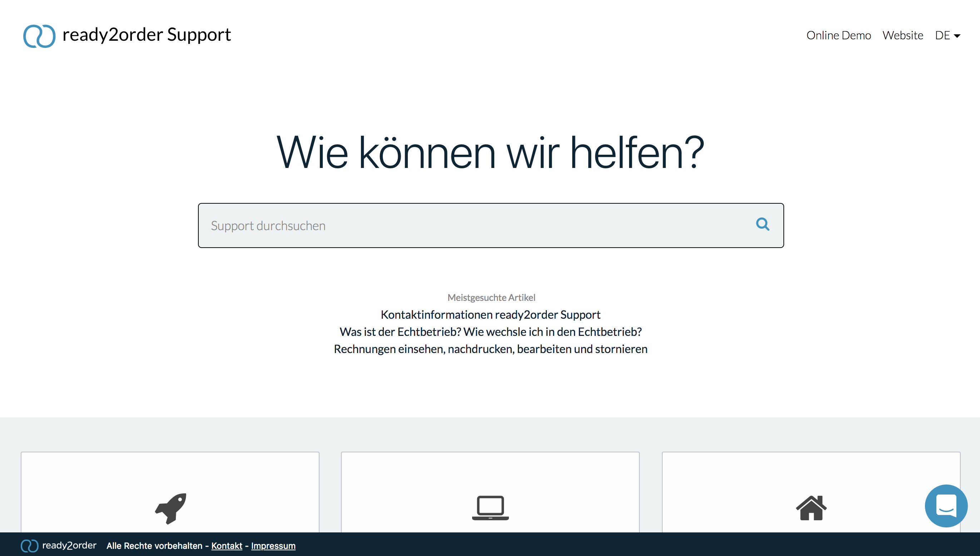Screen dimensions: 980x556
Task: Click the Kontakt footer link
Action: click(x=227, y=546)
